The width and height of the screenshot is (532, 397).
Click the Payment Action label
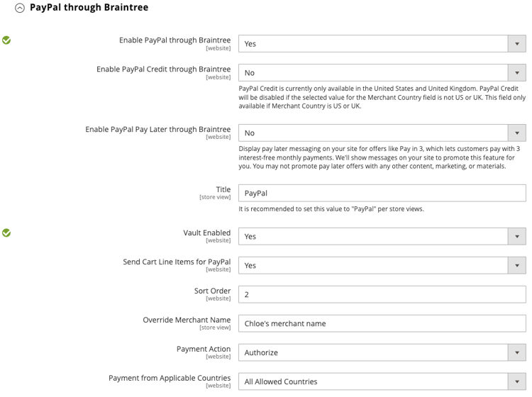(x=203, y=349)
